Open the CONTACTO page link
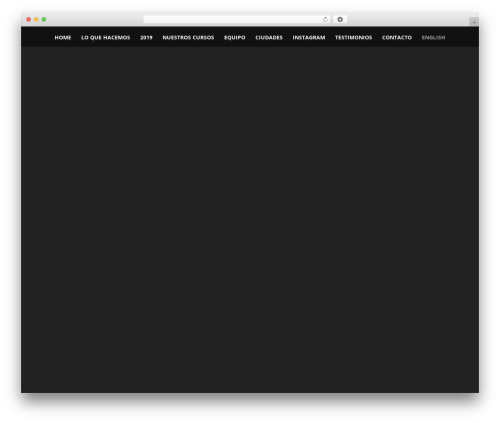Image resolution: width=500 pixels, height=423 pixels. (397, 38)
